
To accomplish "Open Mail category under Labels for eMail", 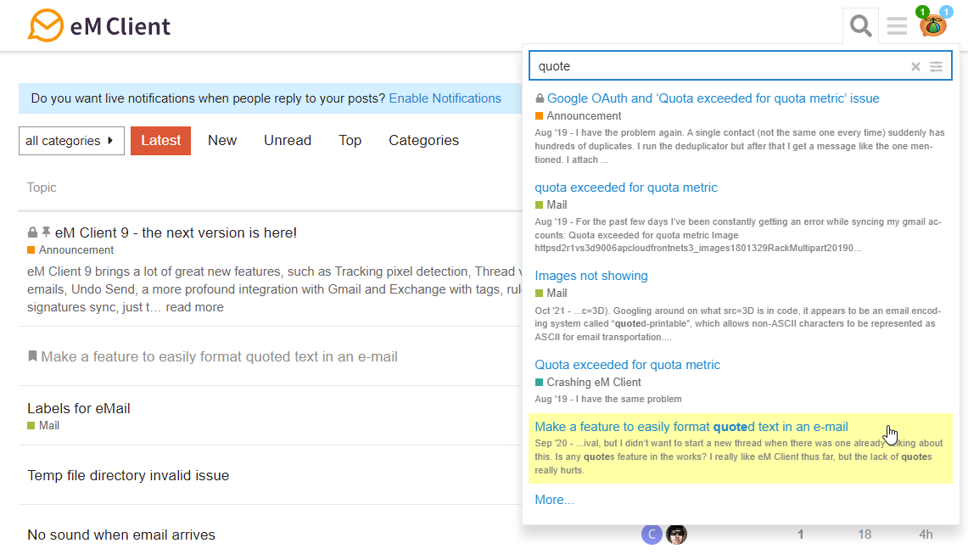I will [x=43, y=425].
